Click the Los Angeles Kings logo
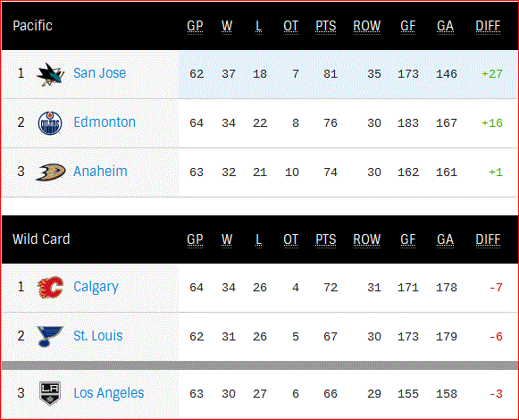519x420 pixels. click(x=50, y=393)
